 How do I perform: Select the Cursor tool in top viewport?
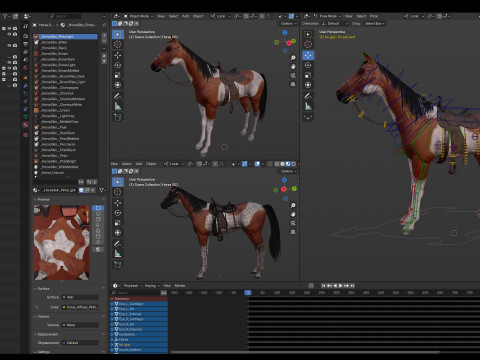pyautogui.click(x=117, y=44)
